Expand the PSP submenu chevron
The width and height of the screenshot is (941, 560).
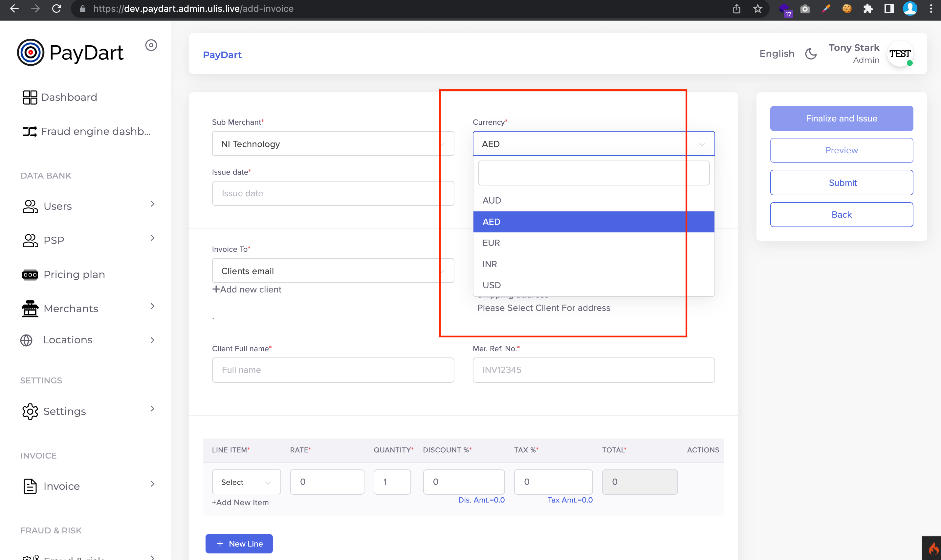tap(152, 238)
